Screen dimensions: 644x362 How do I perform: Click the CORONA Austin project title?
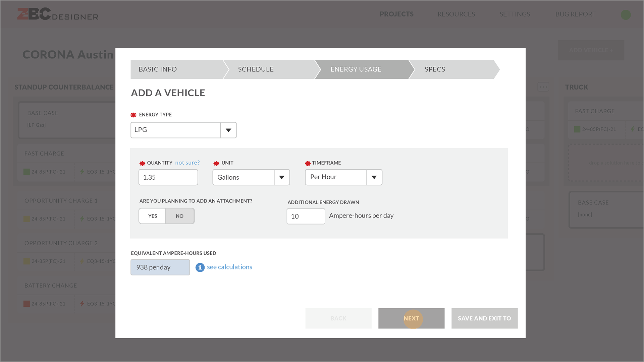coord(68,55)
